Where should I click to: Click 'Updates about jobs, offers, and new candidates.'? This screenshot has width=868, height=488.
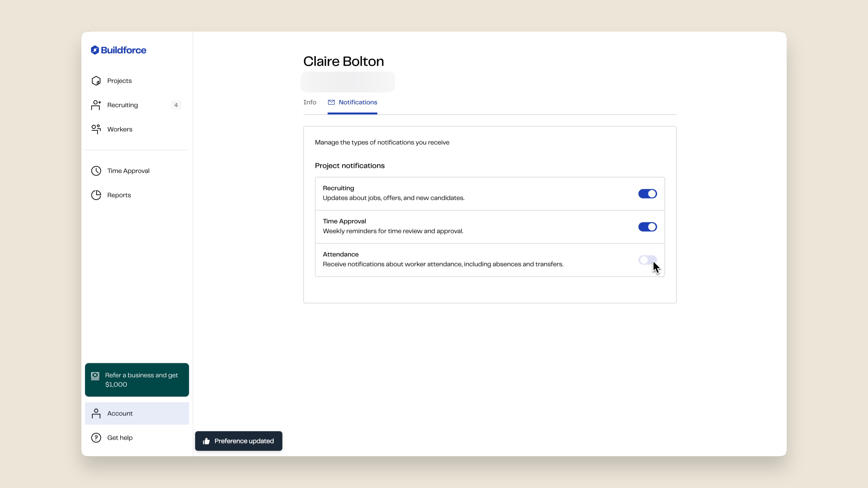tap(394, 198)
